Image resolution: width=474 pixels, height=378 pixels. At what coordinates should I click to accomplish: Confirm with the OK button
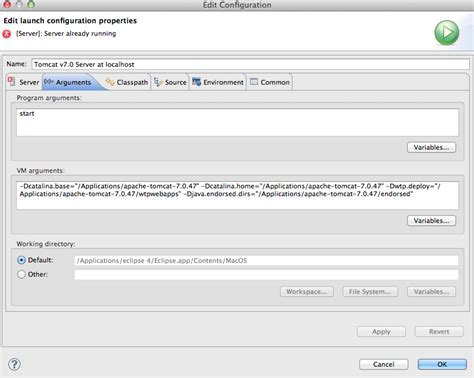tap(442, 364)
